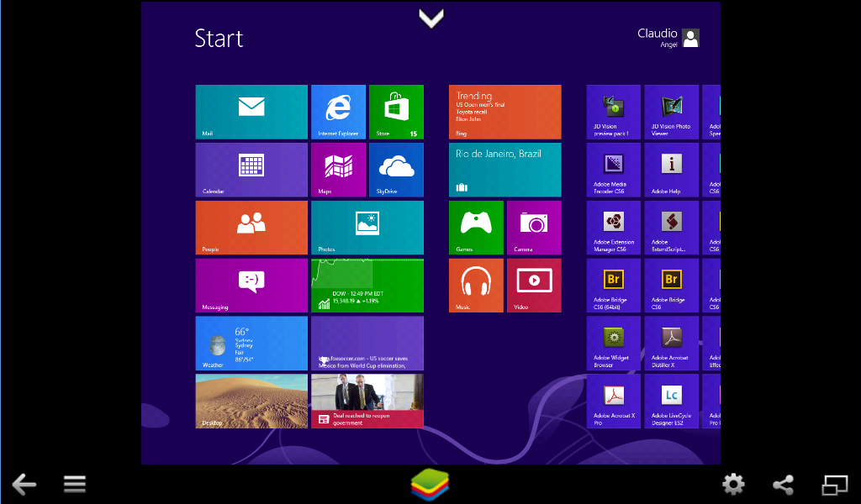Open the Maps tile
The height and width of the screenshot is (504, 861).
[x=338, y=170]
